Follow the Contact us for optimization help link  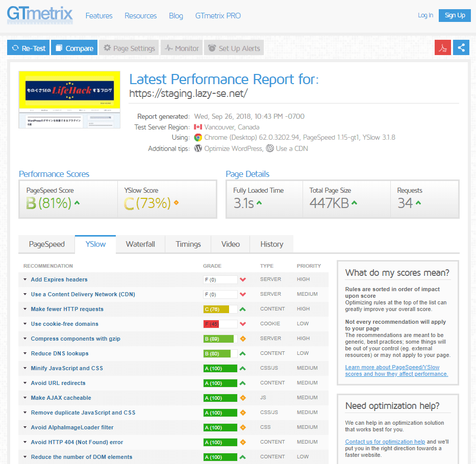pos(385,442)
